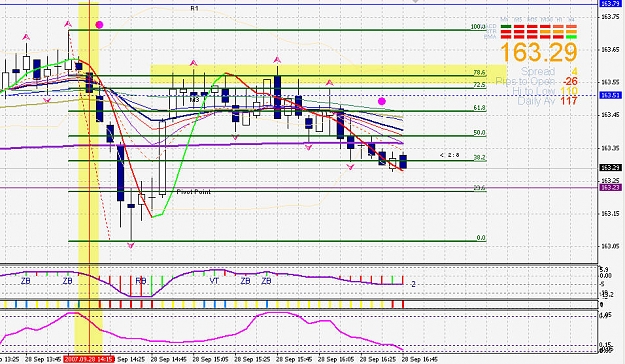The width and height of the screenshot is (625, 364).
Task: Click the Daily Av value 117
Action: 568,101
